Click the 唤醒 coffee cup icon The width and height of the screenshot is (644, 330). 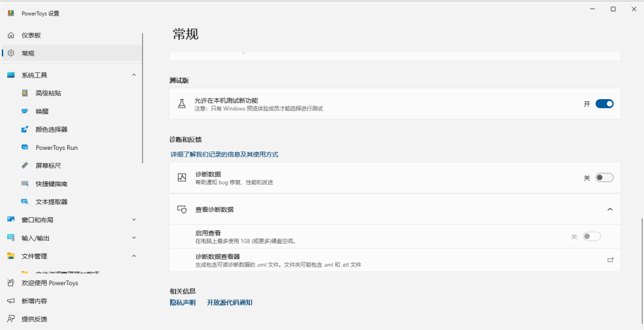[x=25, y=112]
